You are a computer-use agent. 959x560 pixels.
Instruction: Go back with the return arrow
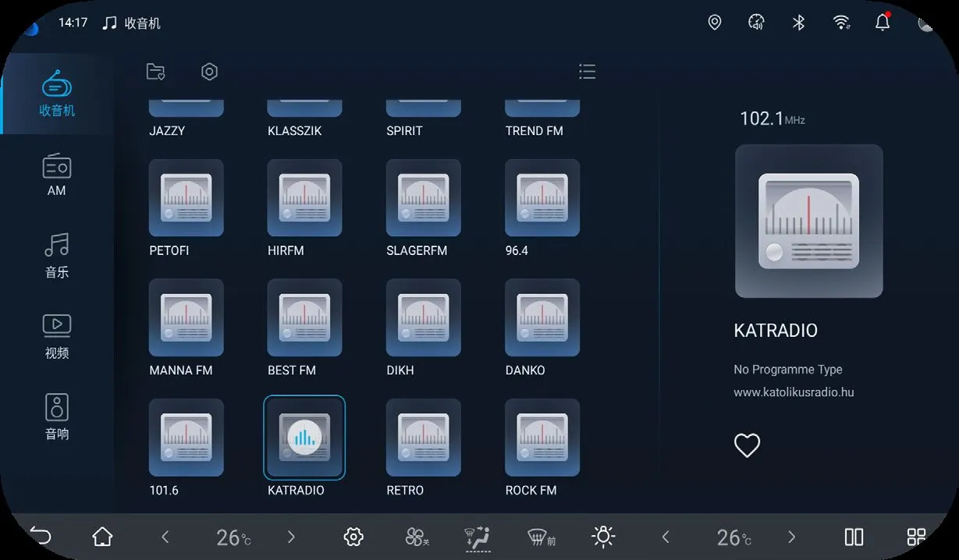click(41, 537)
